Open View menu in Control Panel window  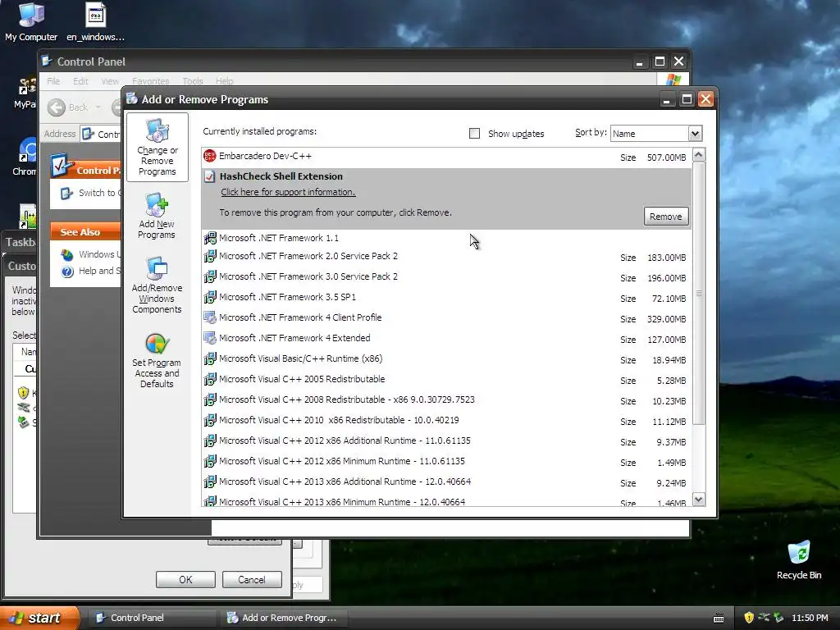(110, 81)
